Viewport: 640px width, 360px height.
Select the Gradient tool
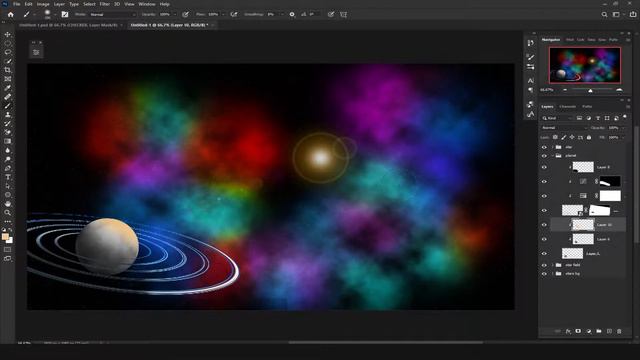(8, 141)
